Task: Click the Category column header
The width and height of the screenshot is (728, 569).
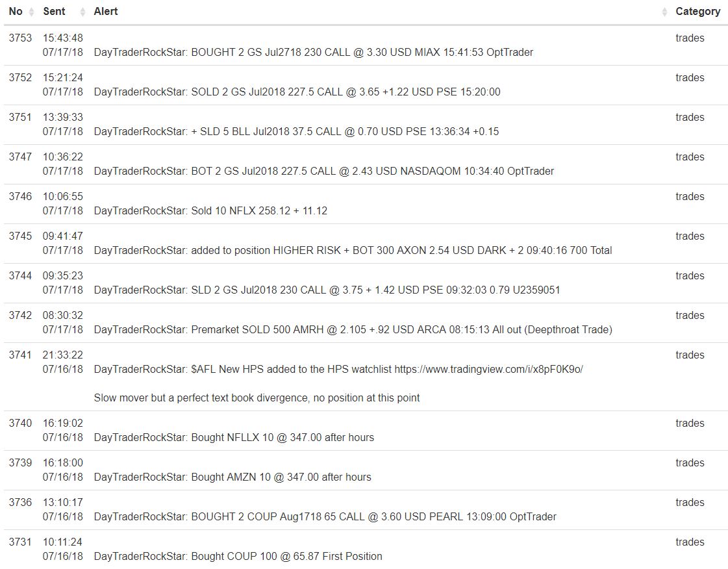Action: pyautogui.click(x=697, y=12)
